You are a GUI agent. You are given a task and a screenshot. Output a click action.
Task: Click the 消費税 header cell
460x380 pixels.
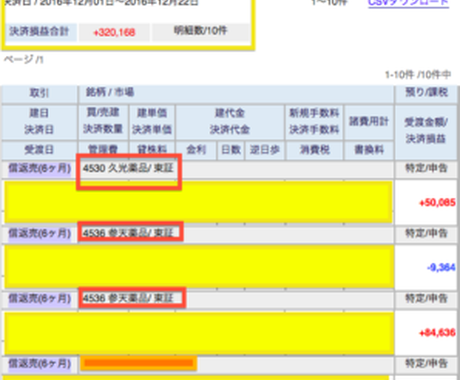tap(315, 150)
